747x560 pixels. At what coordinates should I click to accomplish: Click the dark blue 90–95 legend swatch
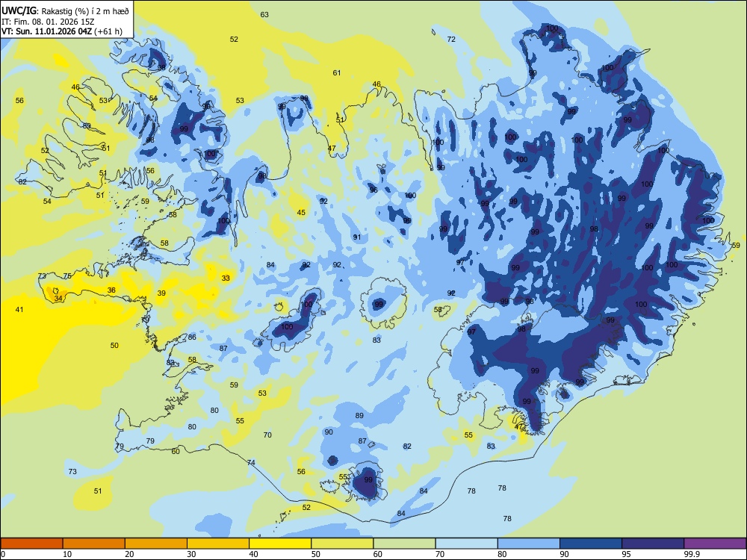coord(591,544)
